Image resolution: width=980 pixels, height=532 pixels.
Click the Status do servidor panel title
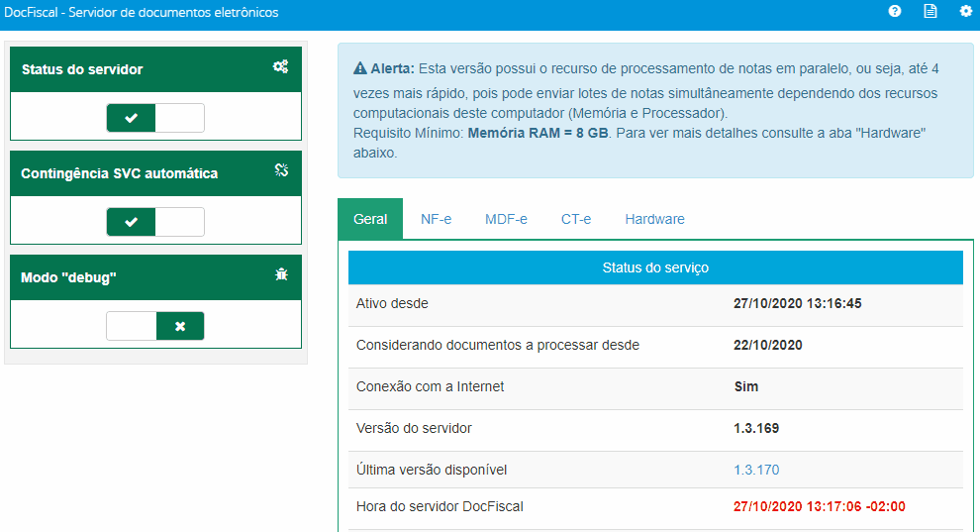pyautogui.click(x=82, y=69)
